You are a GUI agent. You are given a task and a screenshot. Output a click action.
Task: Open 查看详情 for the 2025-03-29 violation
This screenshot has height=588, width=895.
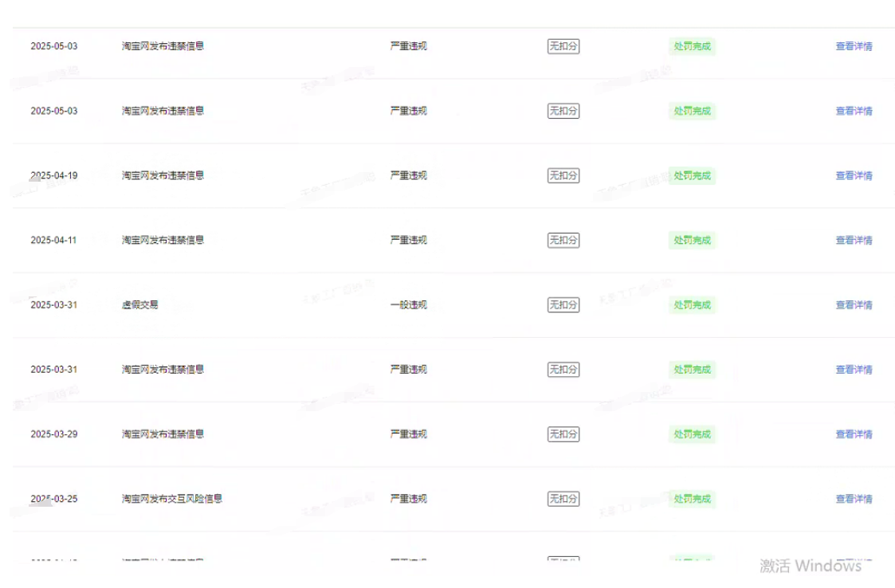coord(854,434)
